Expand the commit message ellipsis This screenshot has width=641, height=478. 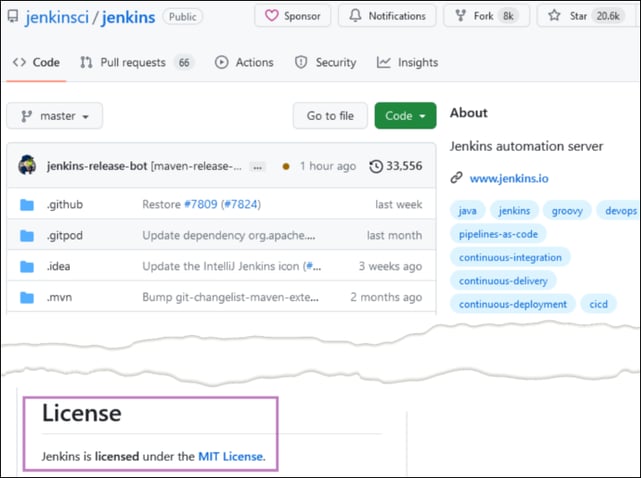(257, 166)
